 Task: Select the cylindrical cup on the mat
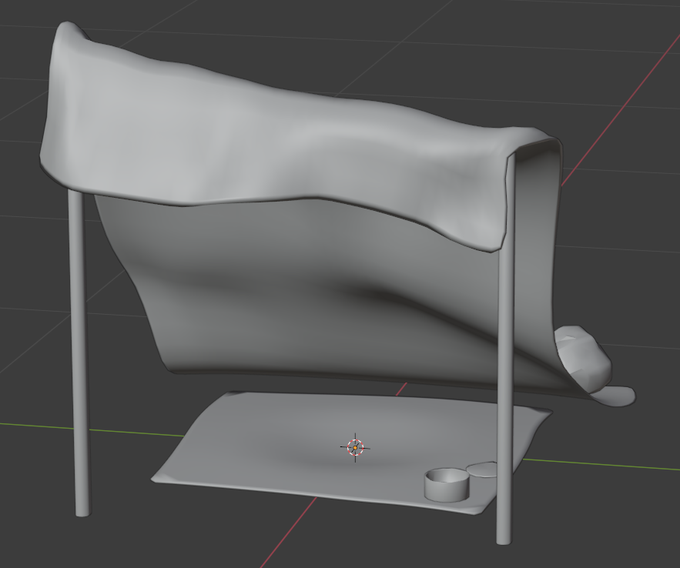(x=447, y=485)
